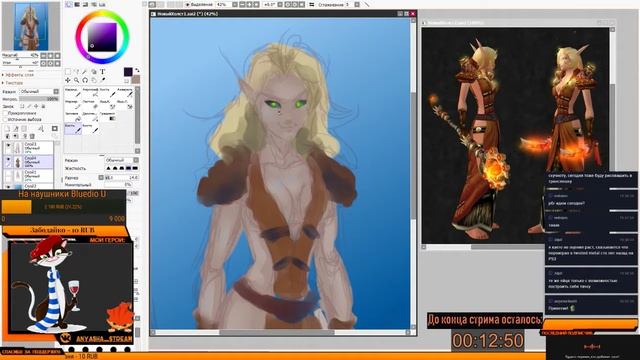The image size is (640, 360).
Task: Create a new layer folder
Action: tap(24, 129)
